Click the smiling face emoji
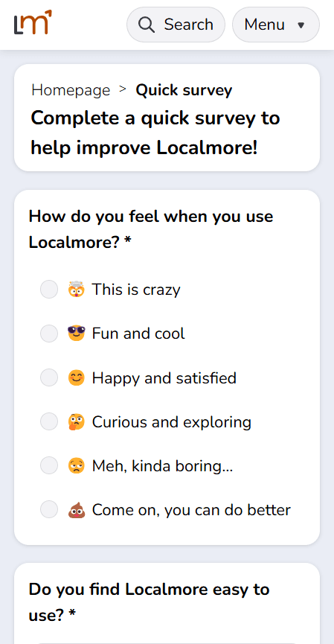The height and width of the screenshot is (644, 334). [77, 378]
